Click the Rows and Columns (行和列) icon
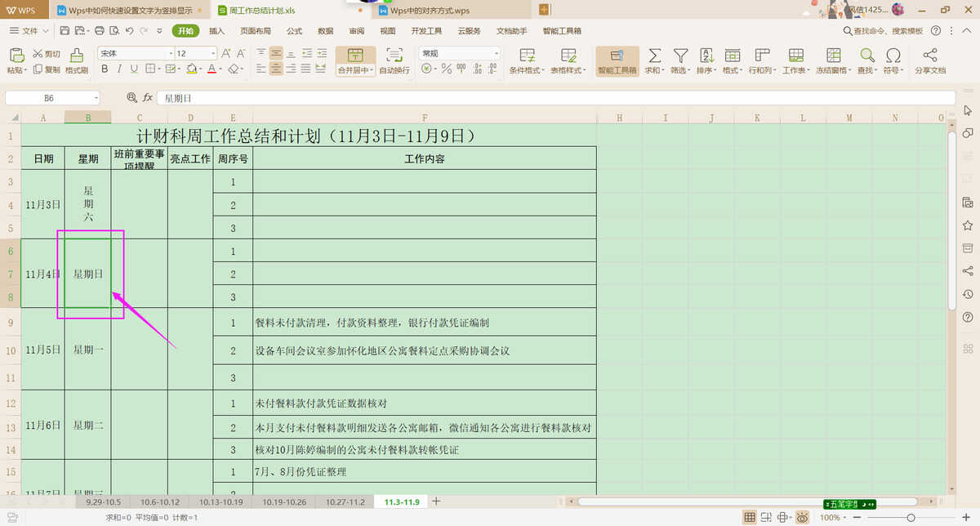 click(763, 55)
